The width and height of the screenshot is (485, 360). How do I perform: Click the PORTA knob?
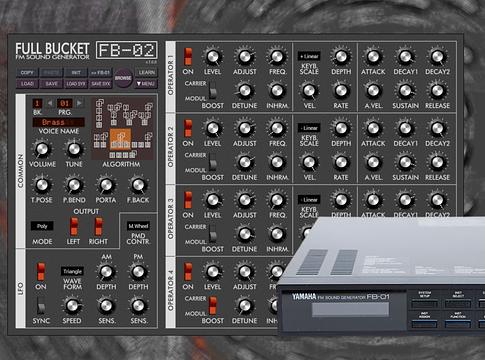tap(106, 185)
